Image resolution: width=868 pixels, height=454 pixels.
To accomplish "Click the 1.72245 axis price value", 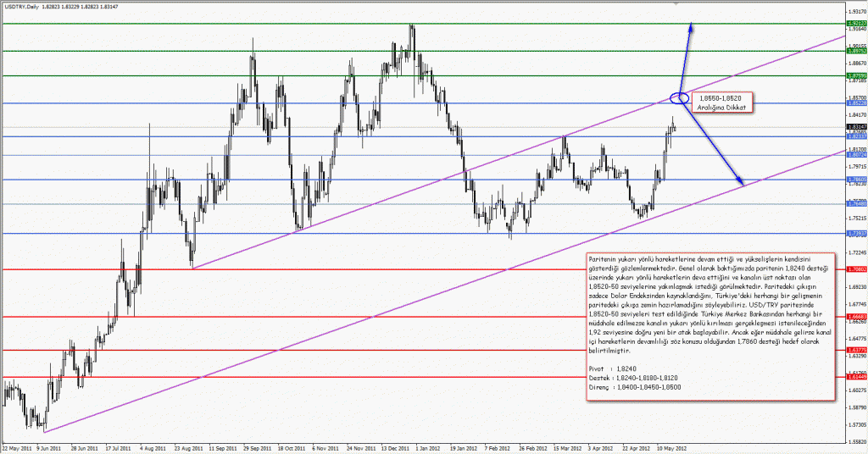I will pyautogui.click(x=856, y=252).
